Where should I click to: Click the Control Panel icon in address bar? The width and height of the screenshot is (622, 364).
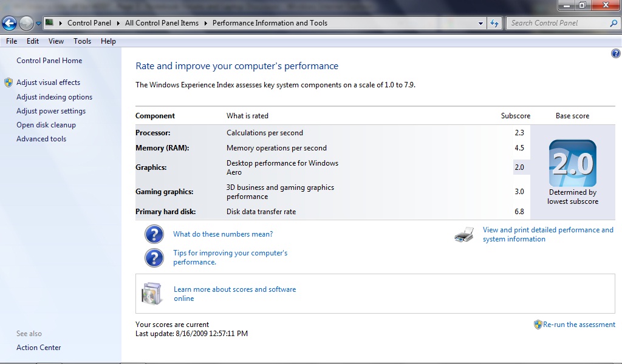[x=49, y=22]
